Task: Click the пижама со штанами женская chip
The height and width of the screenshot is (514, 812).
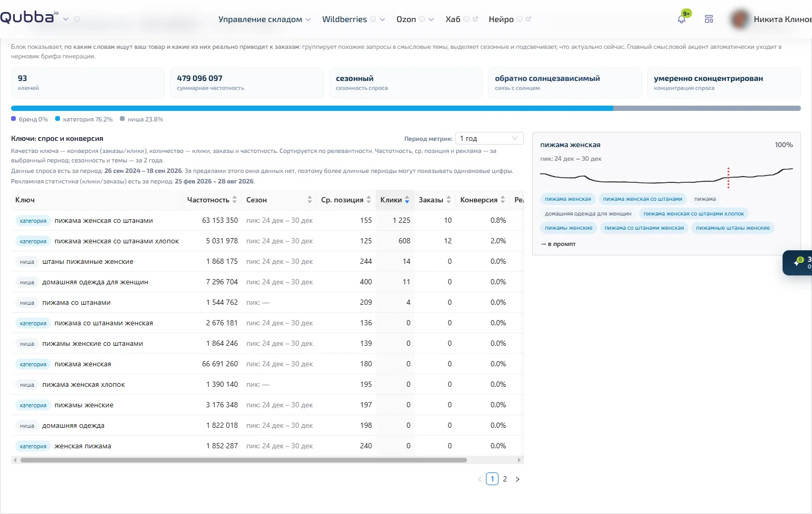Action: tap(644, 228)
